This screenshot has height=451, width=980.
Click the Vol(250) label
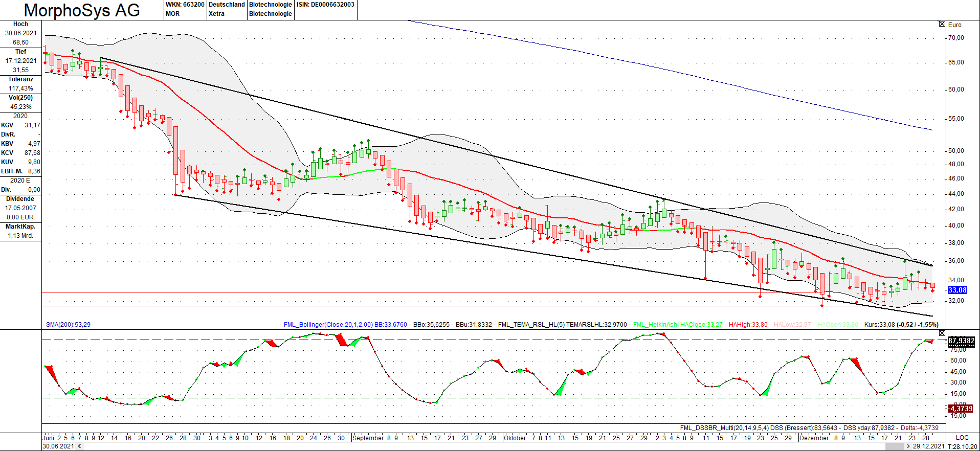tap(20, 98)
